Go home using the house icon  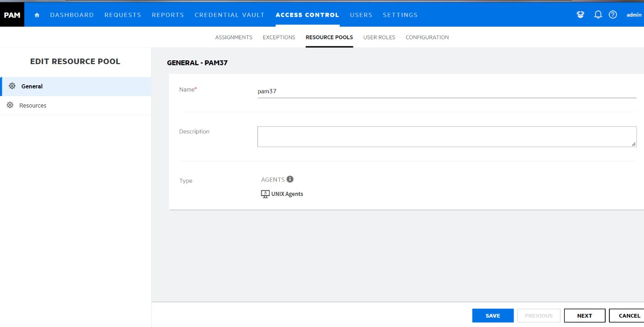(x=36, y=15)
